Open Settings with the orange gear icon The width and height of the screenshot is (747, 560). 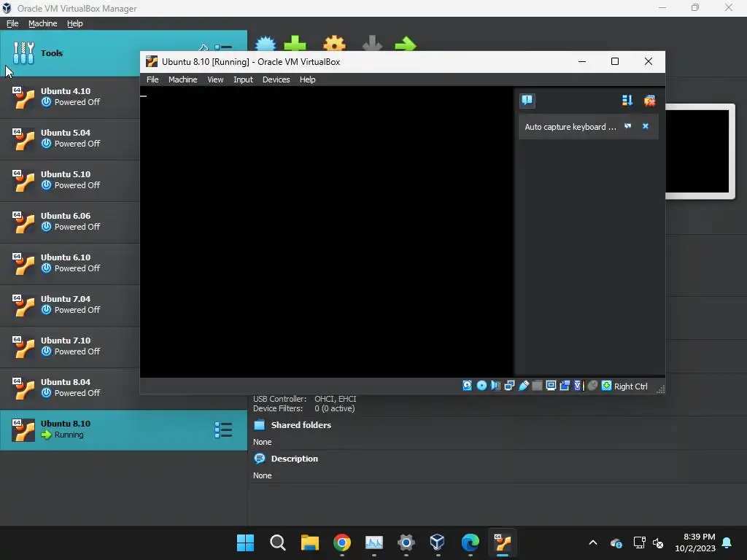(334, 44)
